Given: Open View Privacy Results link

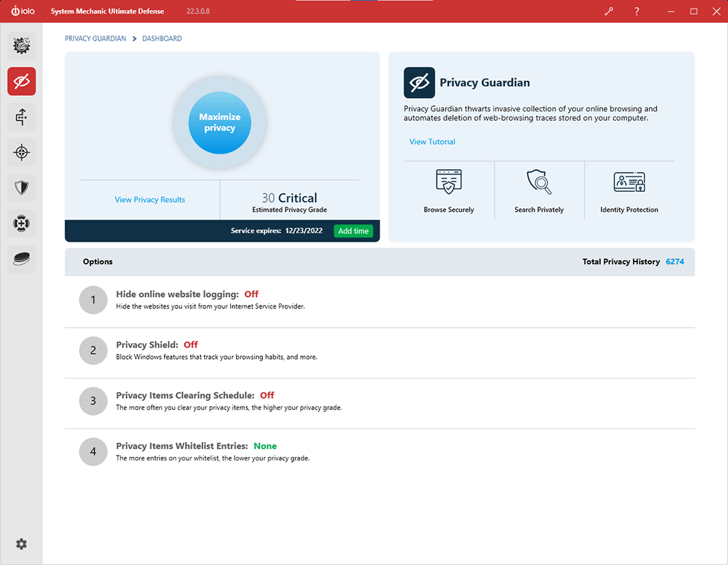Looking at the screenshot, I should (150, 200).
